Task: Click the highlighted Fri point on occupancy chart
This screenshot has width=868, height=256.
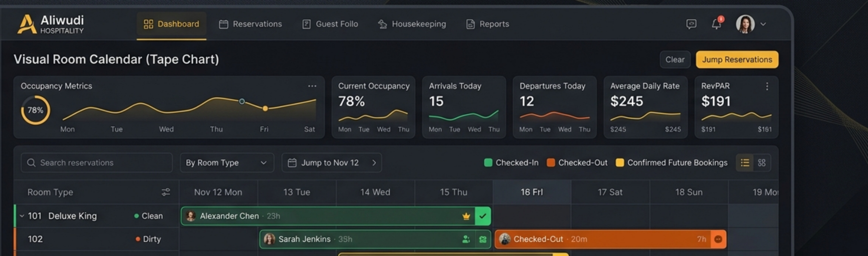Action: pyautogui.click(x=265, y=108)
